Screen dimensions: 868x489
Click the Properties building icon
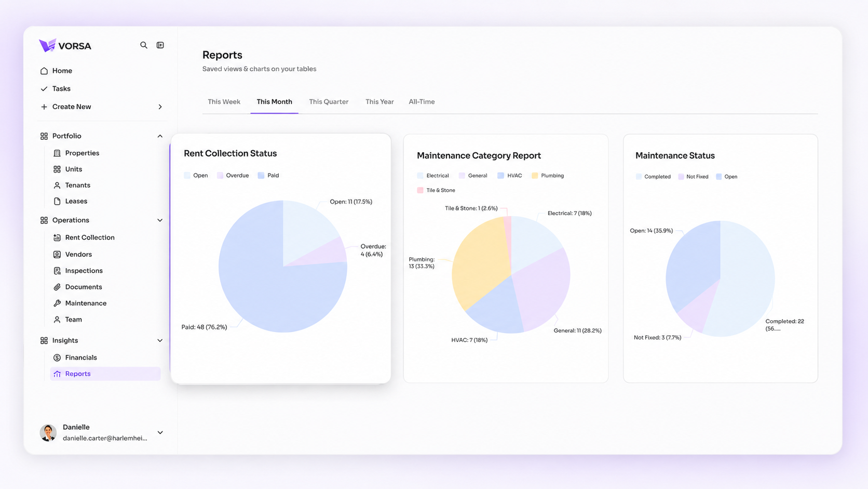click(x=57, y=153)
